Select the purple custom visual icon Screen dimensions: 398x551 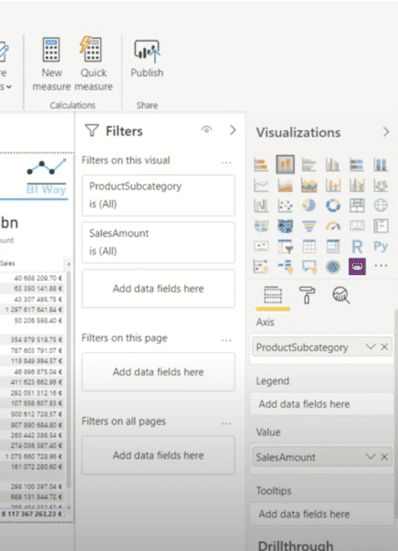point(357,266)
